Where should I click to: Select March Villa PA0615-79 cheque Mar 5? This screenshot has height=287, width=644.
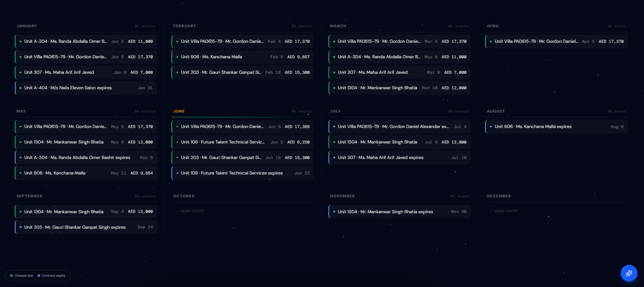[399, 41]
